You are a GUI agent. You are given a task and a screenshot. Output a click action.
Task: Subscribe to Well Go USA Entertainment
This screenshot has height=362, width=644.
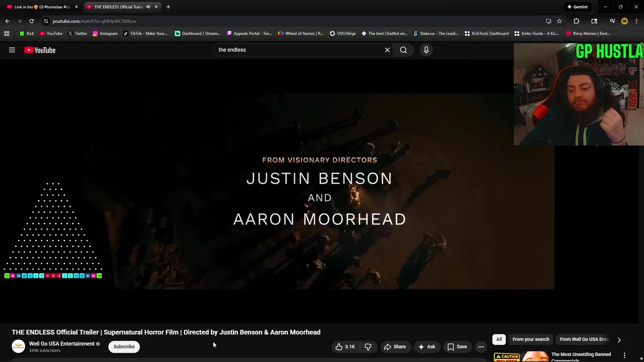(x=124, y=346)
